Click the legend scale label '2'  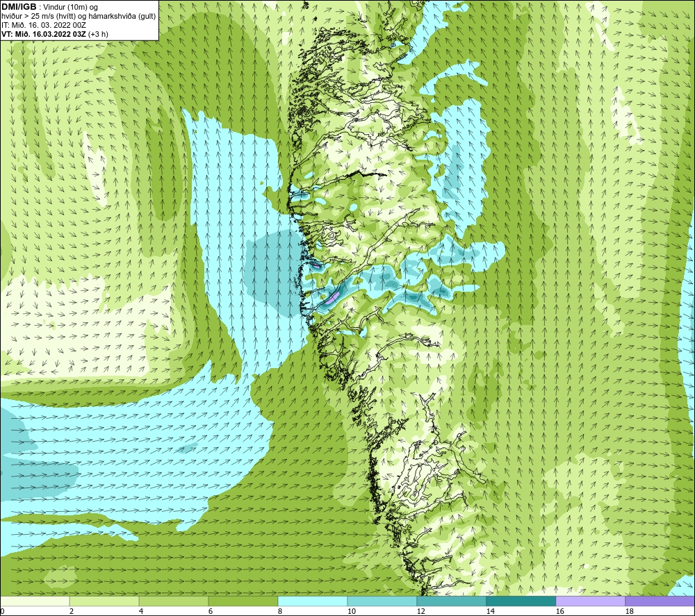[72, 612]
